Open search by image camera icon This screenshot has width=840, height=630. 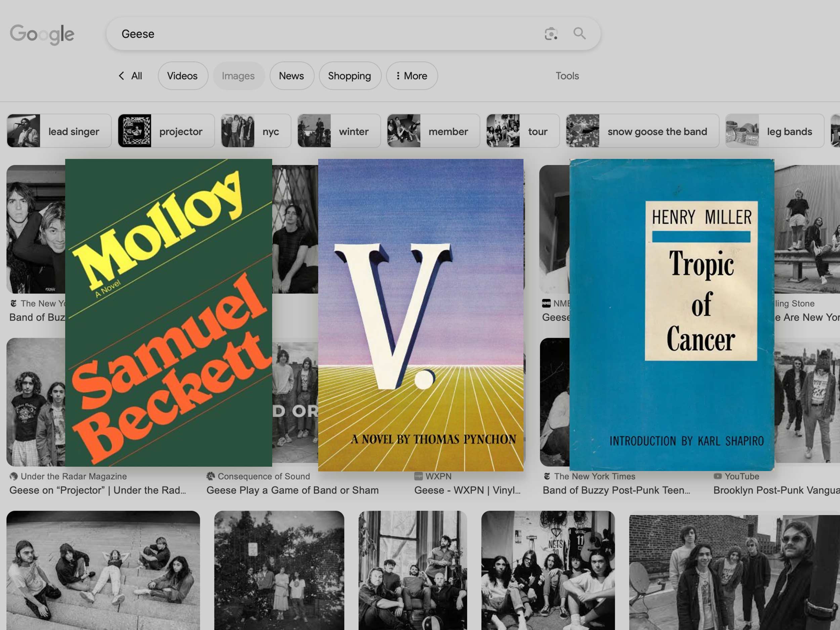pyautogui.click(x=551, y=34)
